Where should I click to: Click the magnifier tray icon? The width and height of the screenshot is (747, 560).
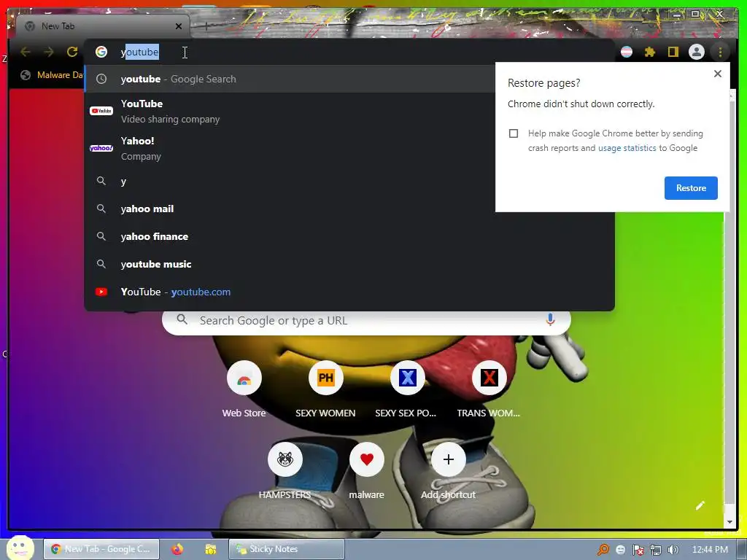pyautogui.click(x=603, y=550)
